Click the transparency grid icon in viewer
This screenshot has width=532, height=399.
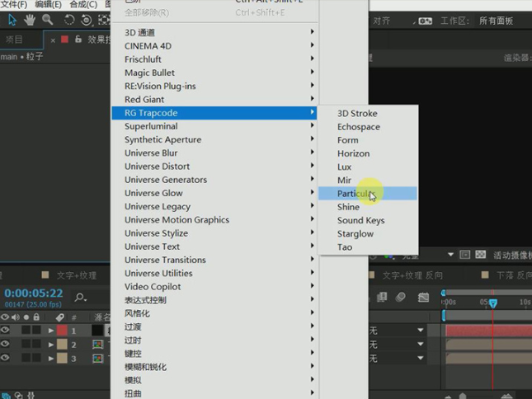click(x=480, y=255)
